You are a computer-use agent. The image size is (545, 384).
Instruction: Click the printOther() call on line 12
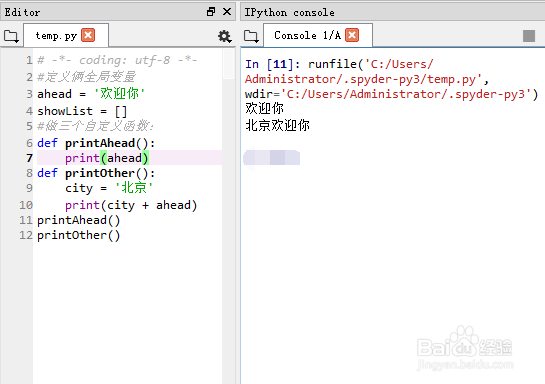[x=79, y=235]
